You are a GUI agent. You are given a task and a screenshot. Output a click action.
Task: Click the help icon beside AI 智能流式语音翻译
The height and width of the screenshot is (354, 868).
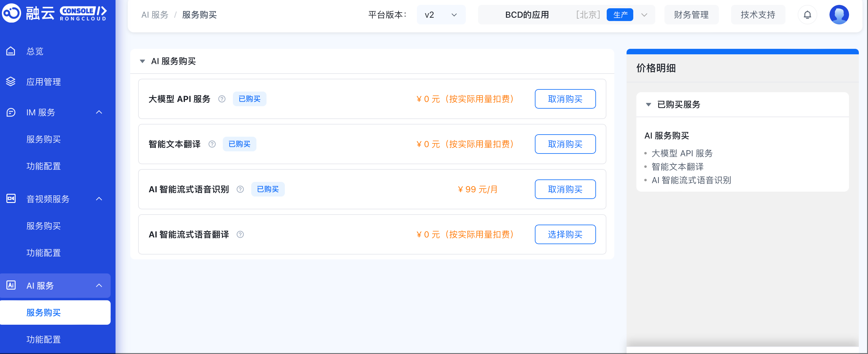coord(240,234)
